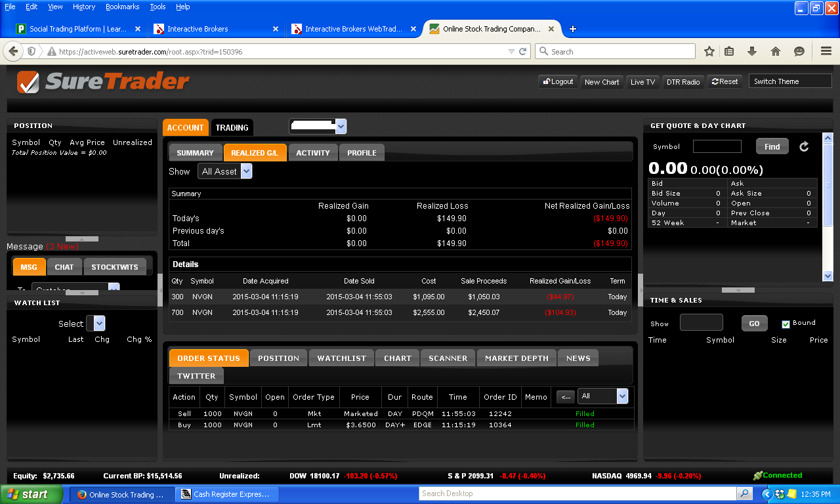Screen dimensions: 840x504
Task: Click the desktop search magnifier icon
Action: tap(744, 493)
